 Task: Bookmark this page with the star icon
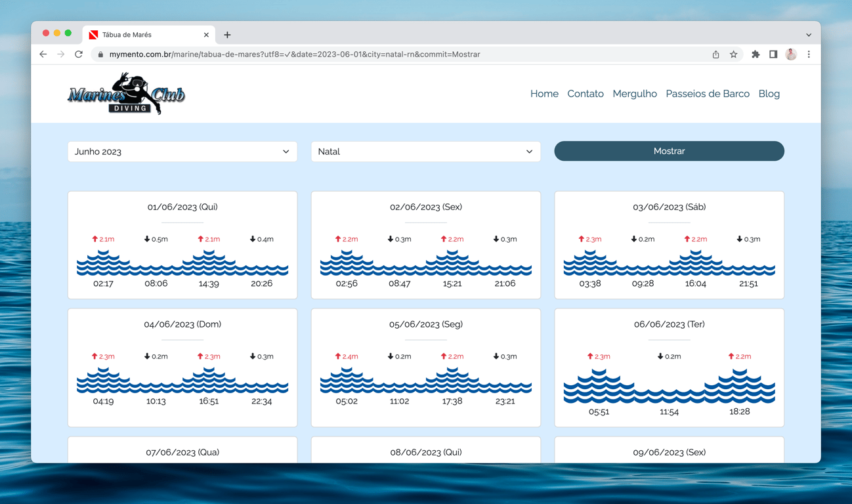pos(734,54)
